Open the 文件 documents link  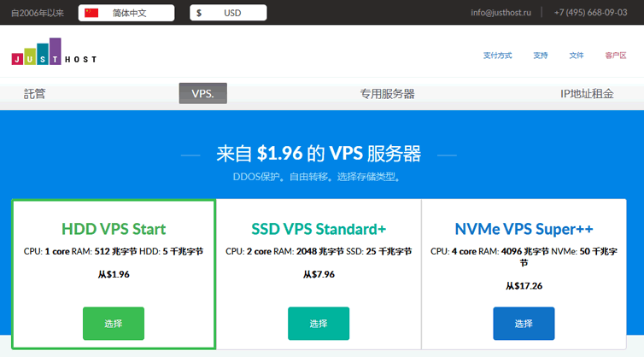577,55
